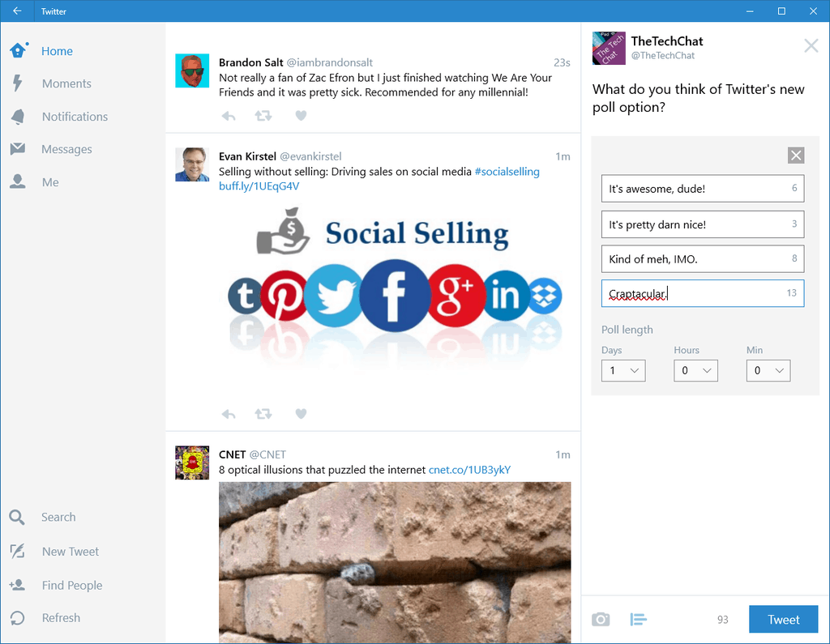The height and width of the screenshot is (644, 830).
Task: Open Evan Kirstel's profile picture
Action: (192, 164)
